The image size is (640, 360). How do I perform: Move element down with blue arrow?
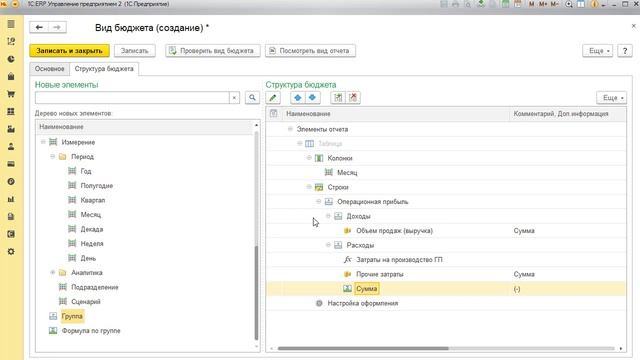312,98
